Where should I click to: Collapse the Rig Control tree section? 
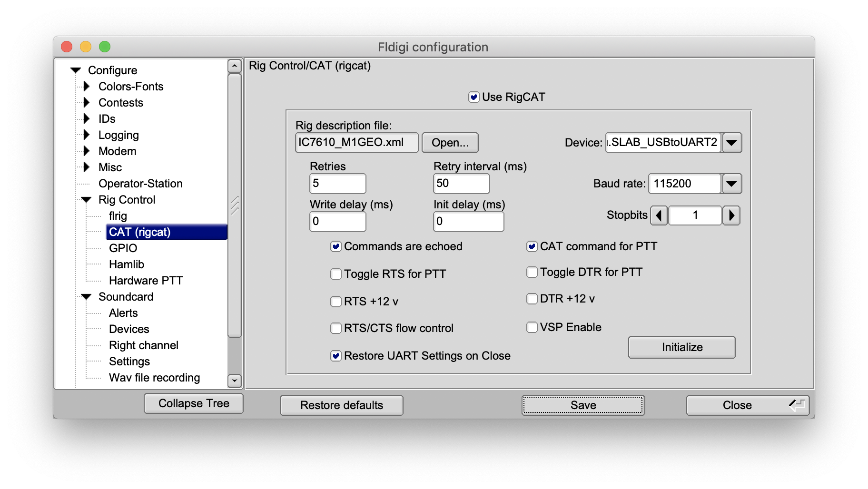86,200
